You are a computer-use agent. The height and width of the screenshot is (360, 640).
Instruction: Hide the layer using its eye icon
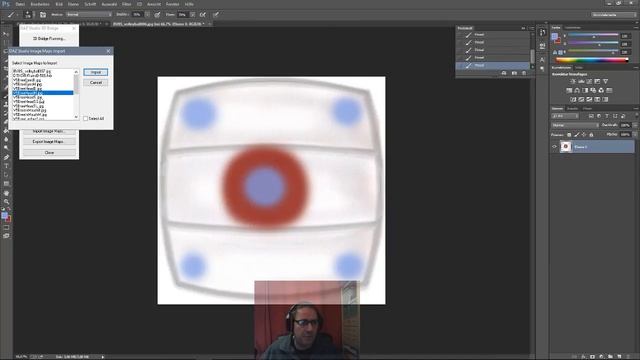(554, 147)
